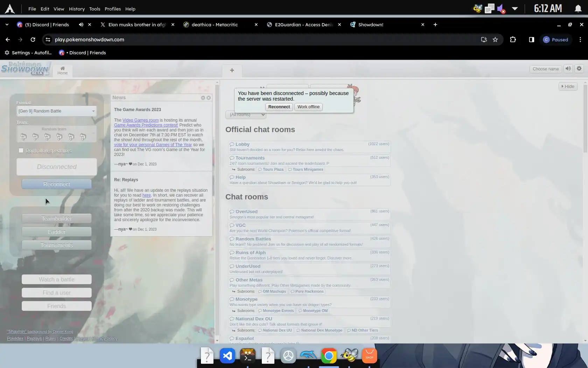Viewport: 588px width, 368px height.
Task: Open the Chrome three-dot menu
Action: click(580, 40)
